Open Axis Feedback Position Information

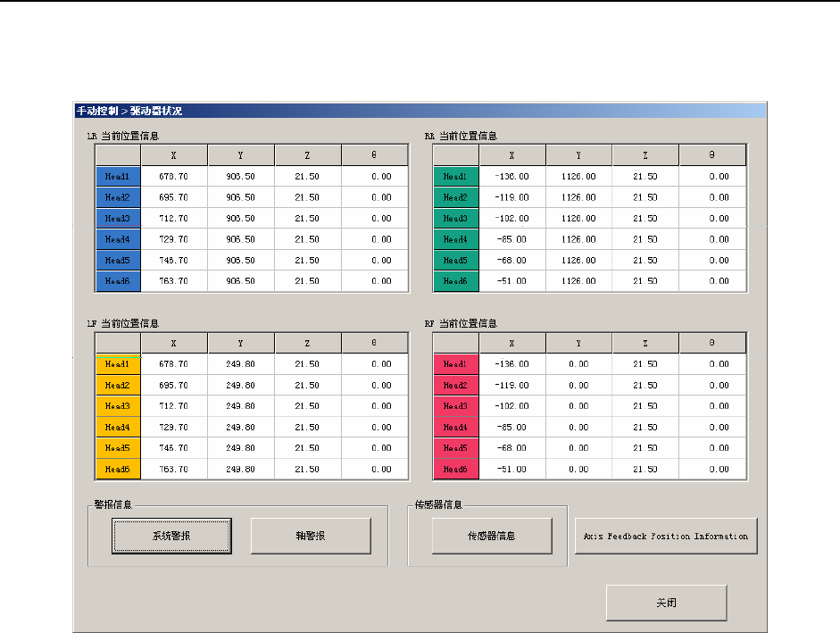click(666, 536)
